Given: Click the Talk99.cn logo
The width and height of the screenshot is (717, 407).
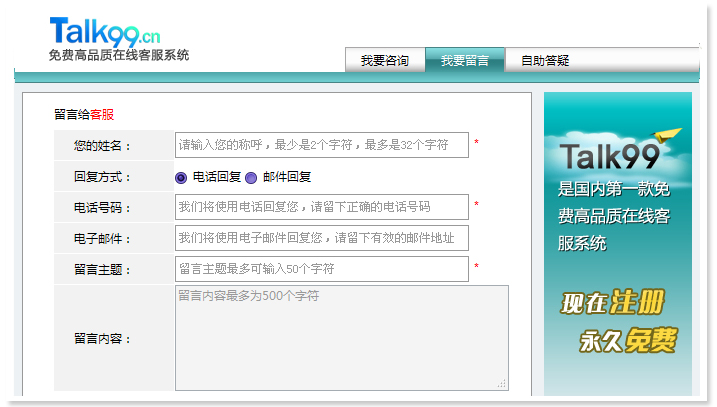Looking at the screenshot, I should pos(105,31).
